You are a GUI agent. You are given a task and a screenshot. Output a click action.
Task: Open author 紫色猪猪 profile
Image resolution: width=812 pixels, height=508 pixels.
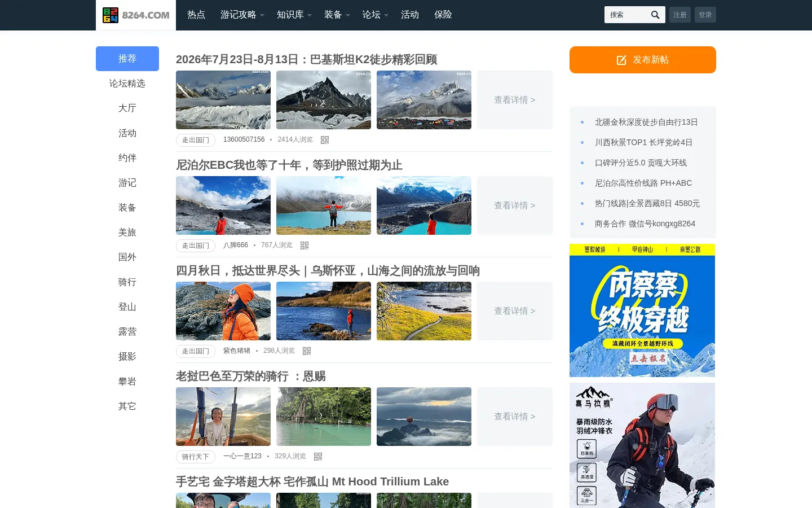237,351
